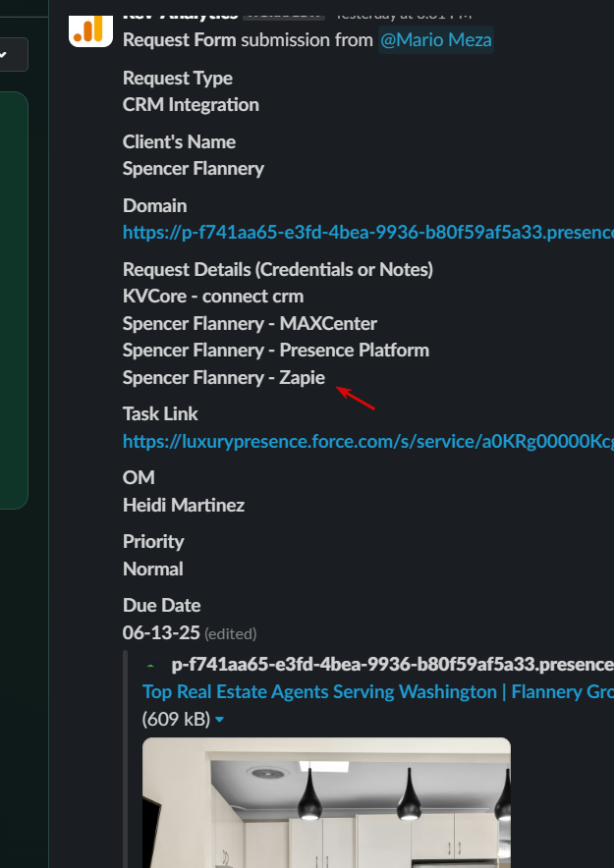Collapse the 609 kB image preview arrow
614x868 pixels.
point(219,720)
